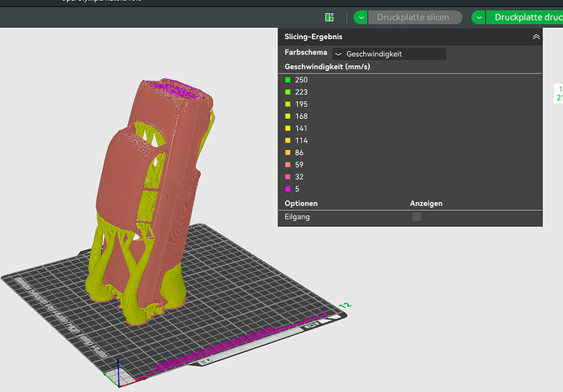The height and width of the screenshot is (392, 563).
Task: Click the orange 86 speed swatch
Action: pyautogui.click(x=287, y=152)
